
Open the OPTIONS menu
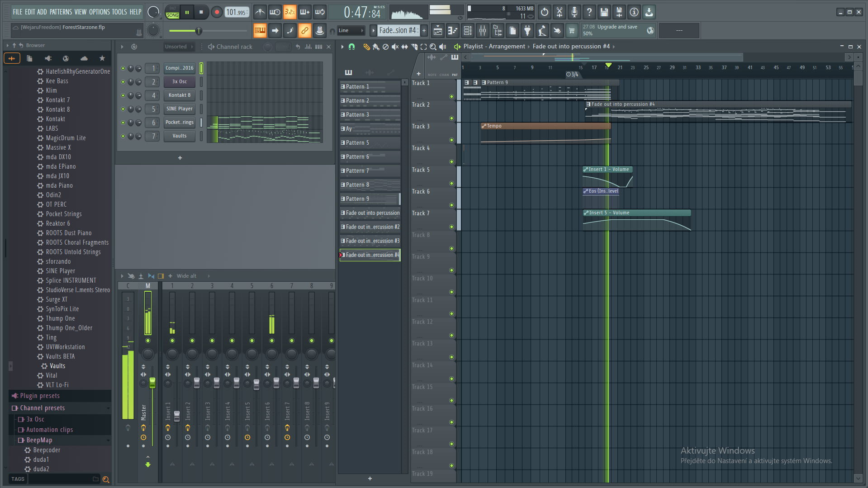99,12
